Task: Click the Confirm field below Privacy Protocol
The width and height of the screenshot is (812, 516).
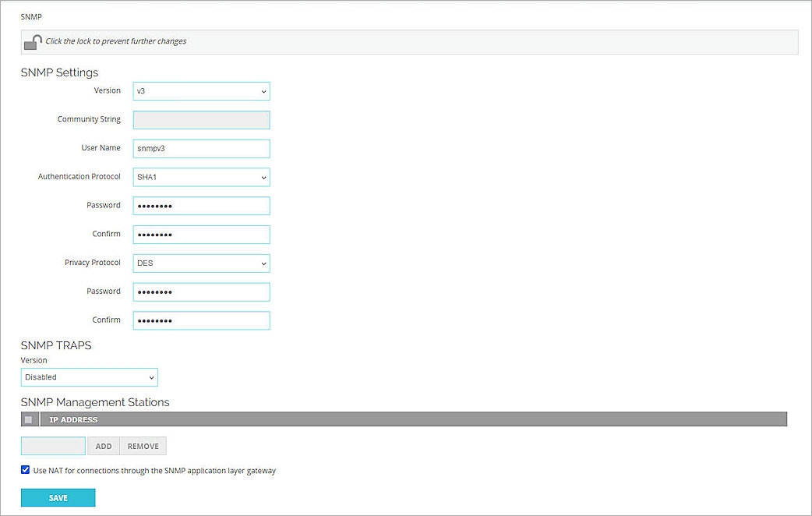Action: tap(201, 320)
